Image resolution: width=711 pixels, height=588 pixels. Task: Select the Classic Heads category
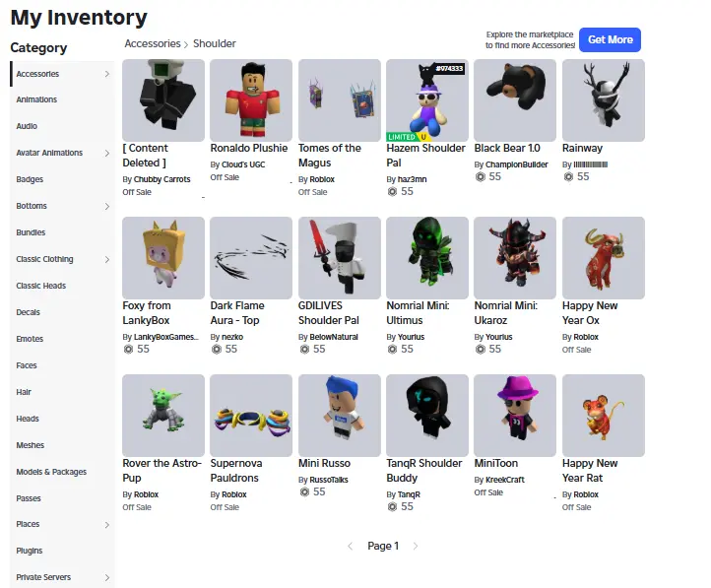point(40,286)
